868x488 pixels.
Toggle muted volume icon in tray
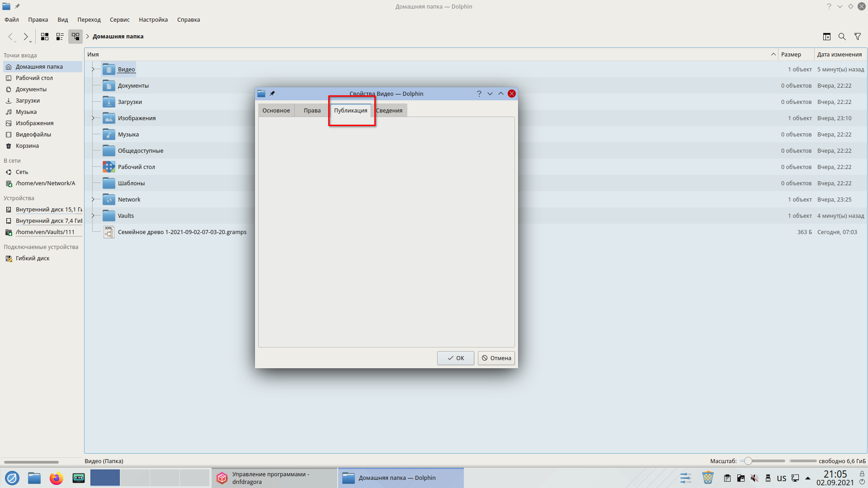[x=754, y=478]
